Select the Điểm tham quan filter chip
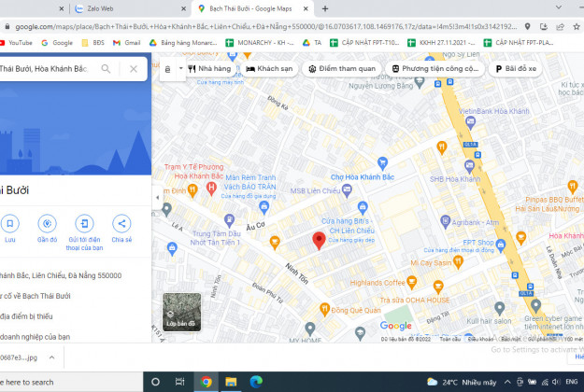The height and width of the screenshot is (392, 584). (342, 69)
